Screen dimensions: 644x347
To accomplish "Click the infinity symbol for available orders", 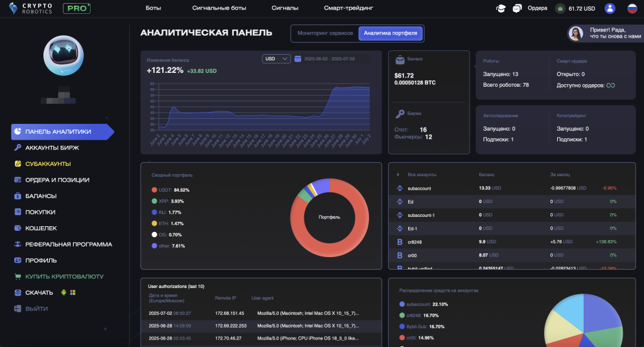I will point(611,85).
